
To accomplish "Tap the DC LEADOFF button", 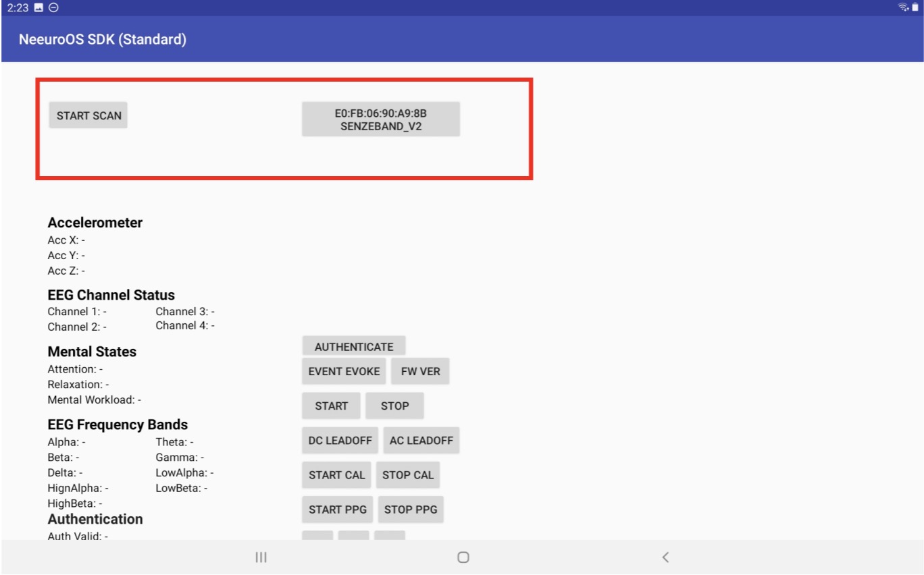I will pyautogui.click(x=340, y=440).
